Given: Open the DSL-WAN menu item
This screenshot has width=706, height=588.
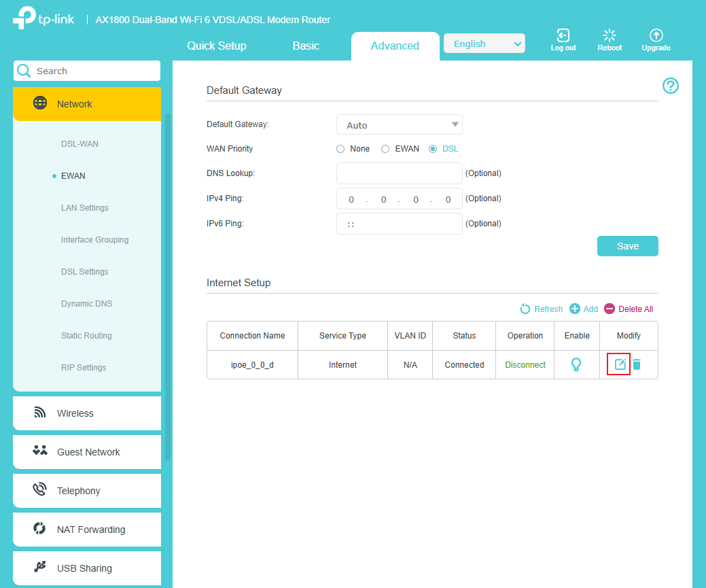Looking at the screenshot, I should (80, 144).
